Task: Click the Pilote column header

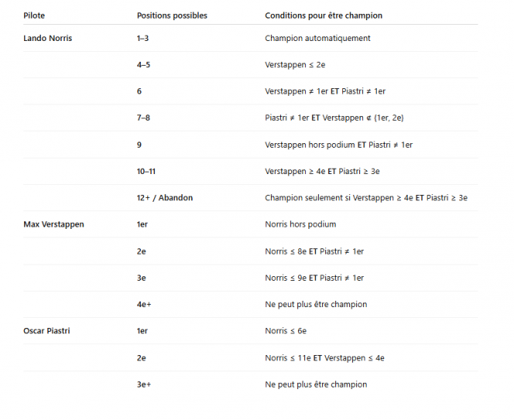Action: (34, 15)
